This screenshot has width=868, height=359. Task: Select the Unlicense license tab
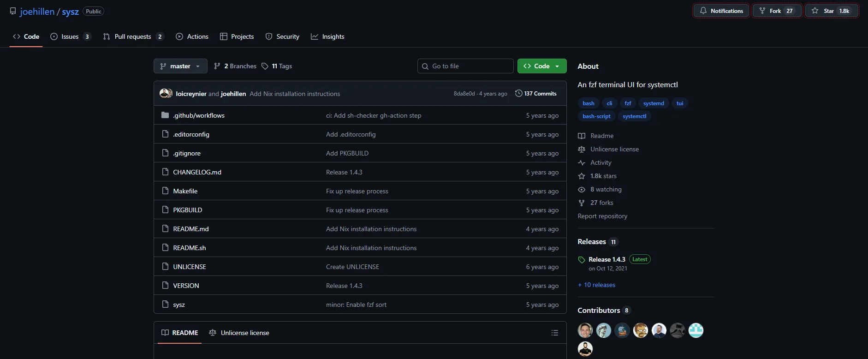pyautogui.click(x=239, y=333)
